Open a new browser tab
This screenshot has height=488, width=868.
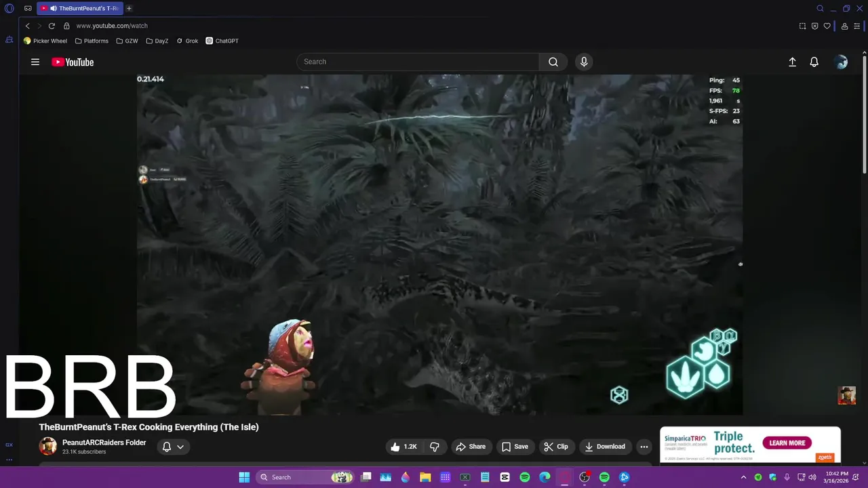129,8
